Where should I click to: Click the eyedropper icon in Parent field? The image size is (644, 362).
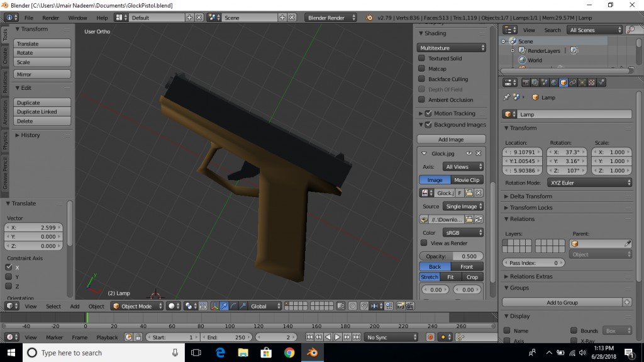pos(627,244)
